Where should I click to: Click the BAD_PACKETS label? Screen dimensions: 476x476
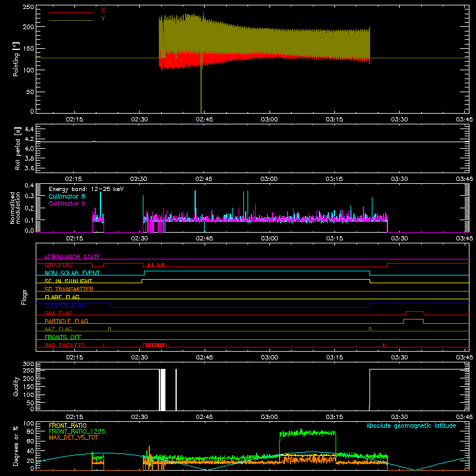65,345
